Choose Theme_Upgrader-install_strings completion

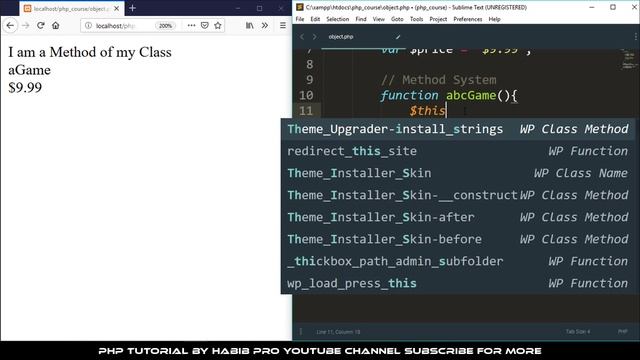[458, 129]
